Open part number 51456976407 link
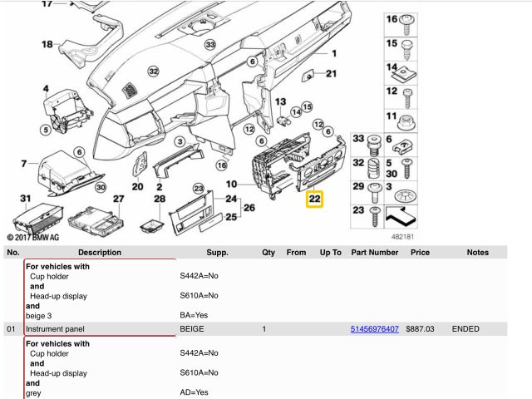Screen dimensions: 532x399 click(x=374, y=329)
